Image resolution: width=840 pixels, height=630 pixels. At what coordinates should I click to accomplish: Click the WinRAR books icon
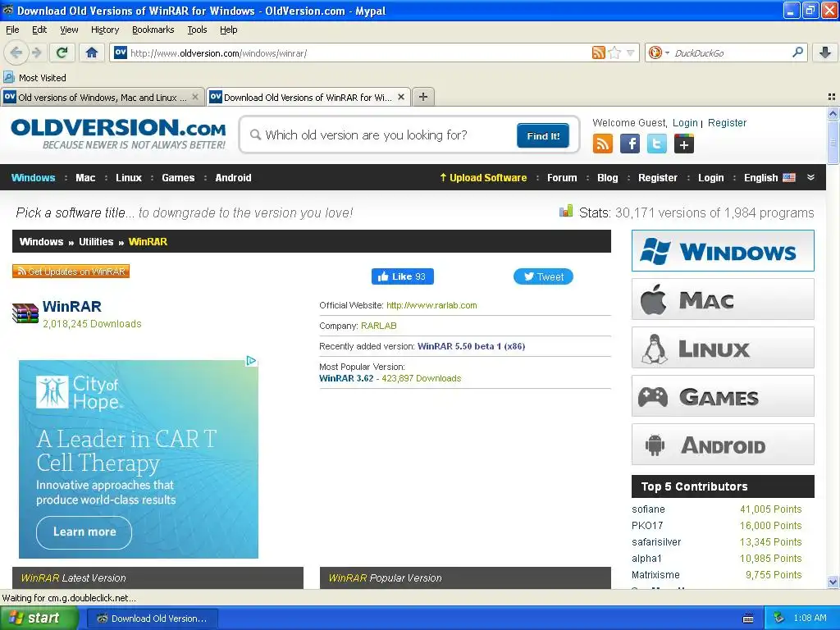pyautogui.click(x=25, y=313)
